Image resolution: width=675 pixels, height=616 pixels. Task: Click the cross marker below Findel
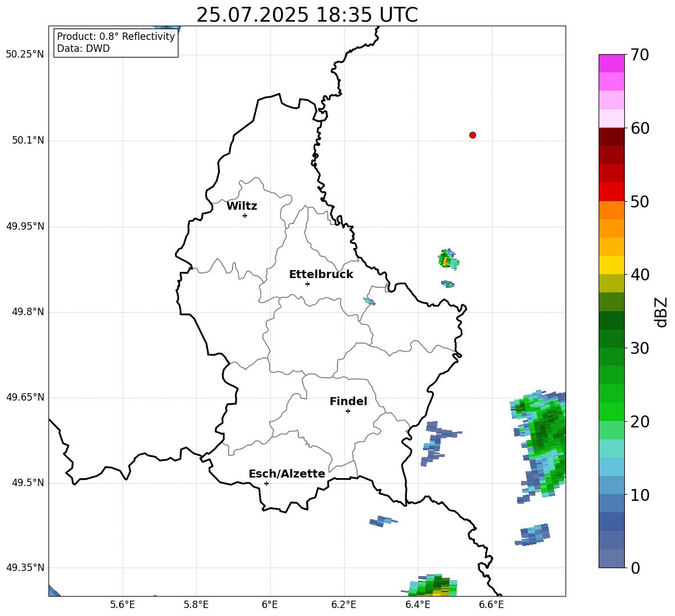click(x=348, y=411)
